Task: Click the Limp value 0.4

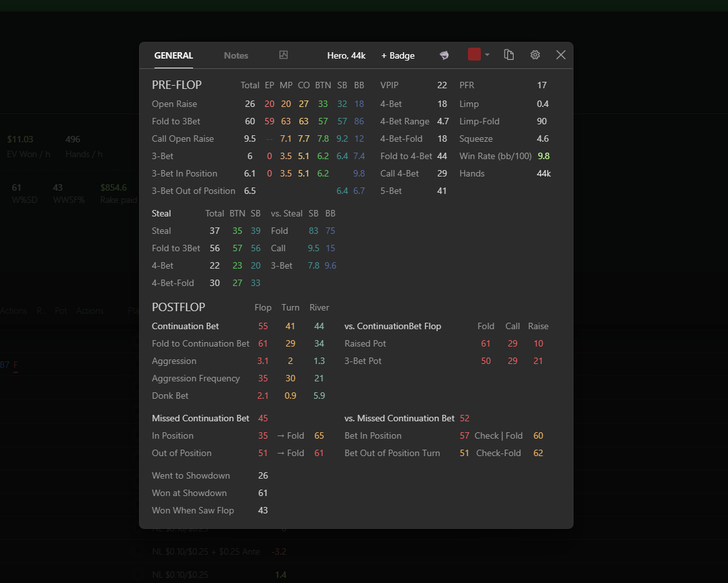Action: click(x=543, y=104)
